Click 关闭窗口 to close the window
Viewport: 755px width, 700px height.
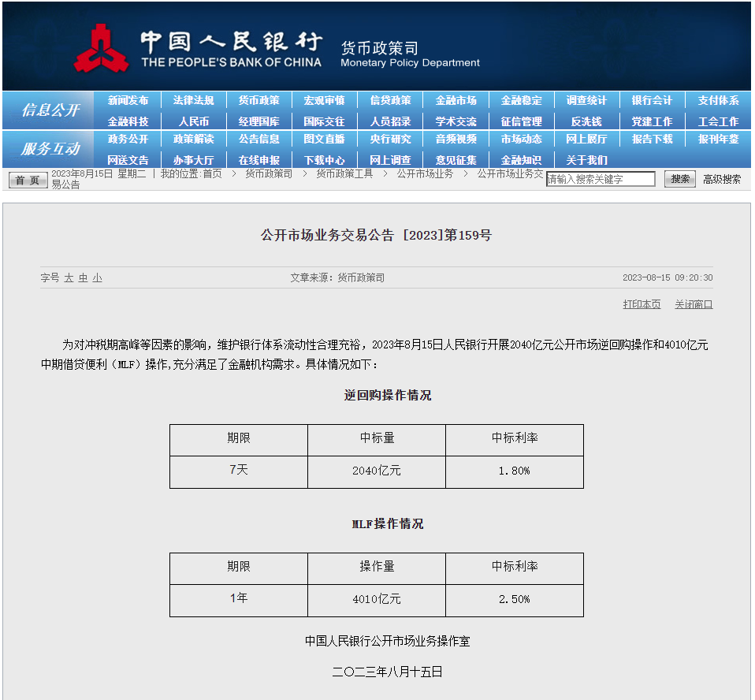694,304
